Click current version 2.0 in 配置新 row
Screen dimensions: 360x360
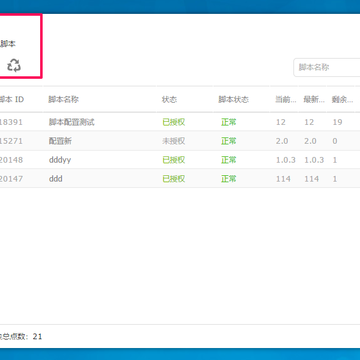click(x=282, y=141)
